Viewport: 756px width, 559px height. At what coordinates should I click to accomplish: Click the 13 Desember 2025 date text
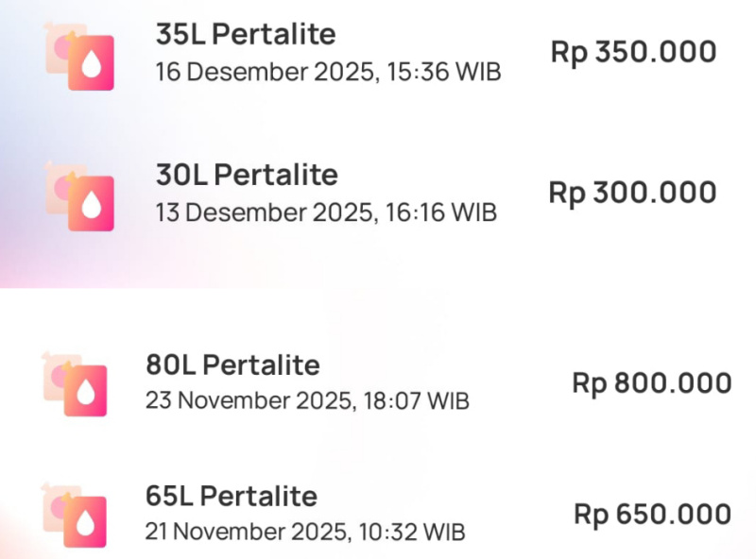266,212
